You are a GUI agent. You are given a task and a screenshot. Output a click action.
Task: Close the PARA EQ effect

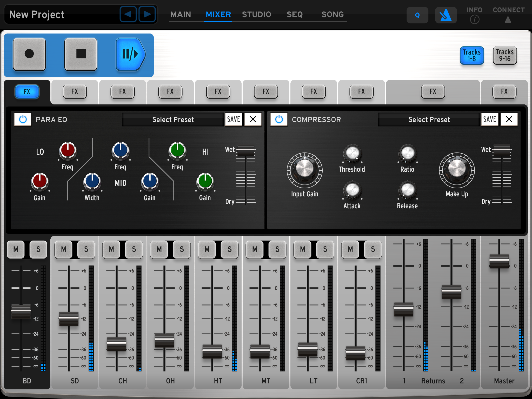tap(253, 119)
